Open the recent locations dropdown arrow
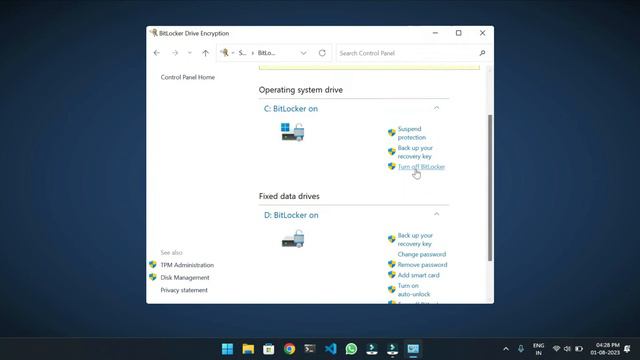Screen dimensions: 640x360 tap(189, 53)
